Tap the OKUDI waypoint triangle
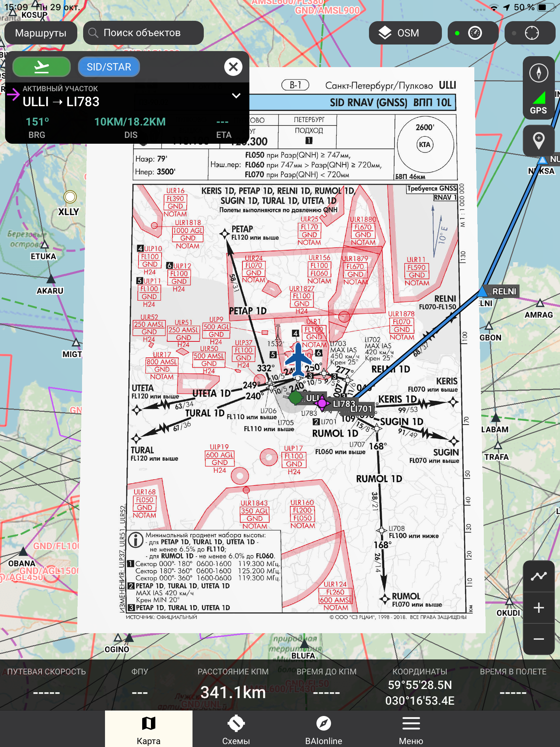Viewport: 560px width, 747px height. (509, 601)
